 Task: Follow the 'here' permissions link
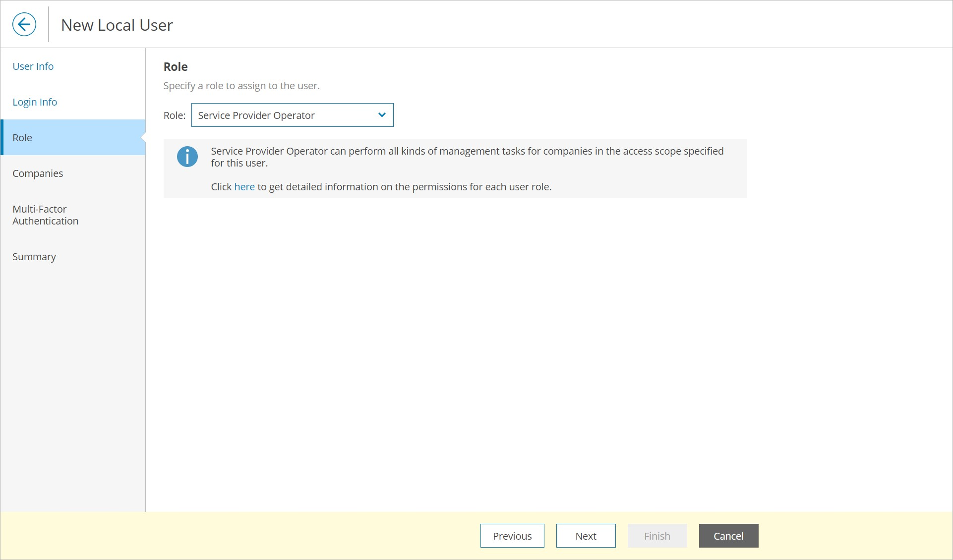[244, 187]
